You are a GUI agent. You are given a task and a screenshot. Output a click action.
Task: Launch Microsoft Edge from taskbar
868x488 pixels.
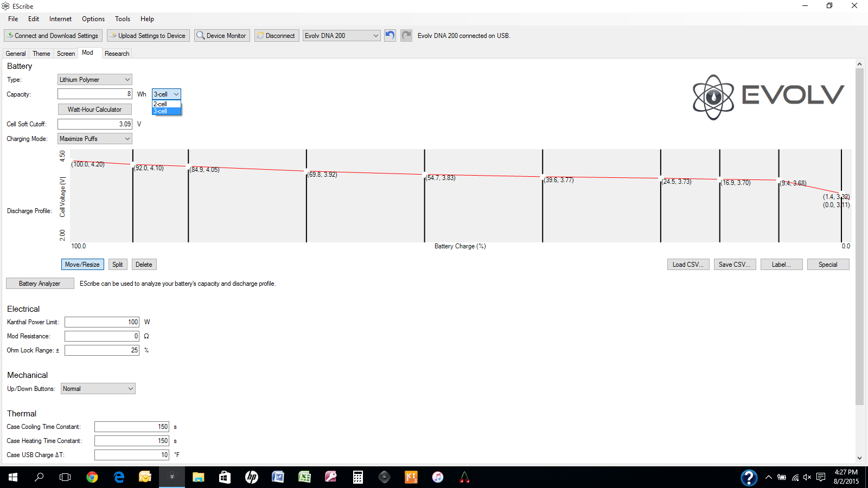(x=119, y=477)
